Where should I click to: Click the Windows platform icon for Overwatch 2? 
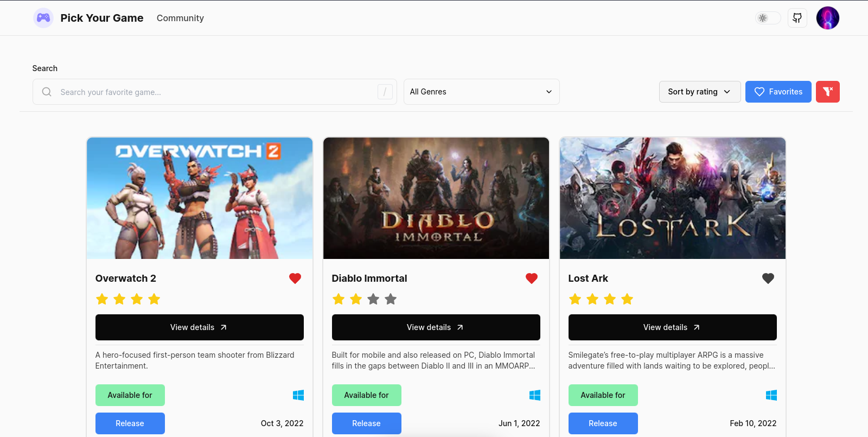tap(298, 395)
